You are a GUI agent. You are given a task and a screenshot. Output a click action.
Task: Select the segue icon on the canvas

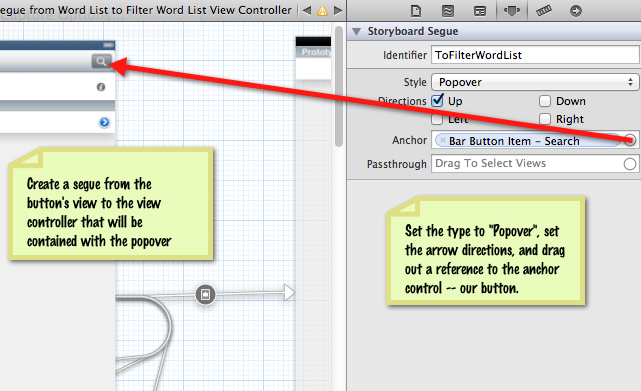(205, 294)
